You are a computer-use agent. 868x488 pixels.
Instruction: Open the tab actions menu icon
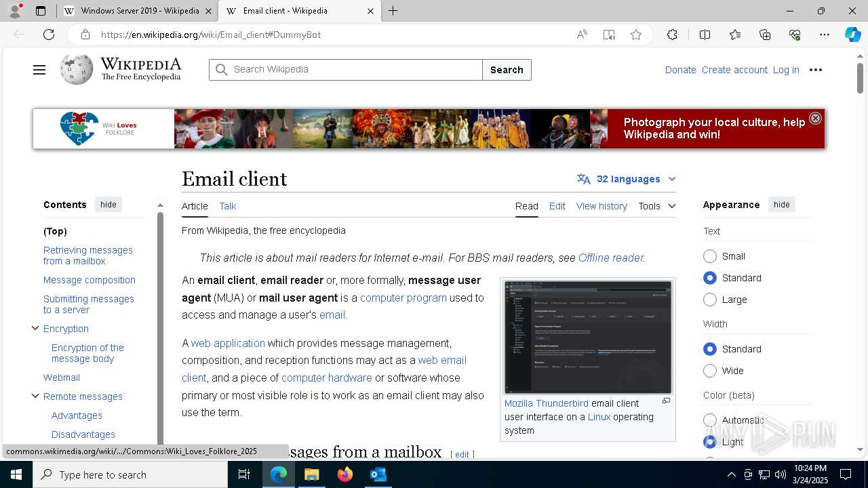click(x=41, y=11)
